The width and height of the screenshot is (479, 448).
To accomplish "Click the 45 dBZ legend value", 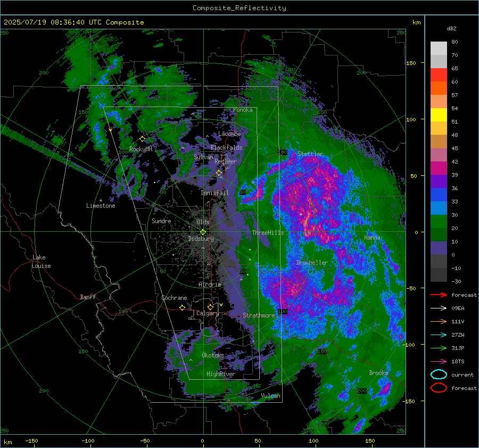I will pos(455,148).
